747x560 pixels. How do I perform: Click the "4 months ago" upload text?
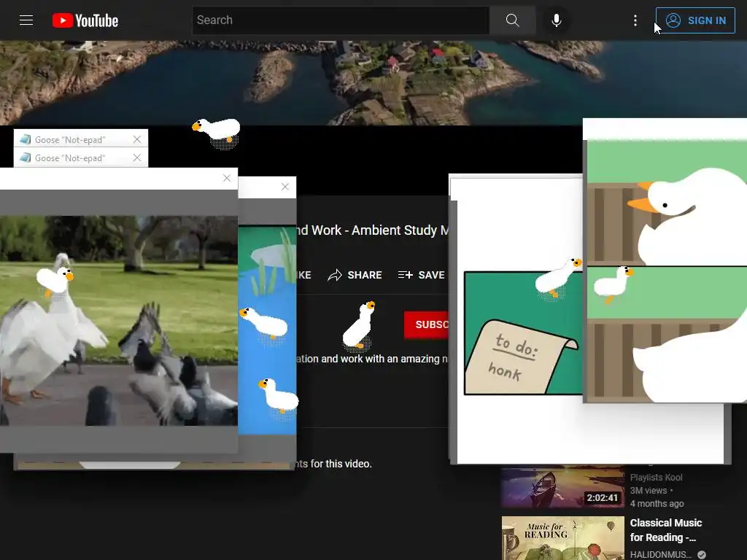click(657, 503)
